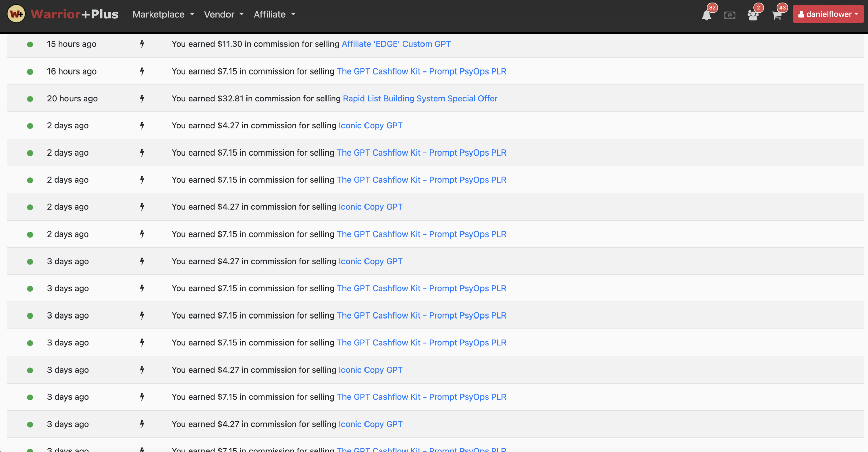
Task: Click lightning bolt icon in 15 hours ago row
Action: tap(142, 44)
